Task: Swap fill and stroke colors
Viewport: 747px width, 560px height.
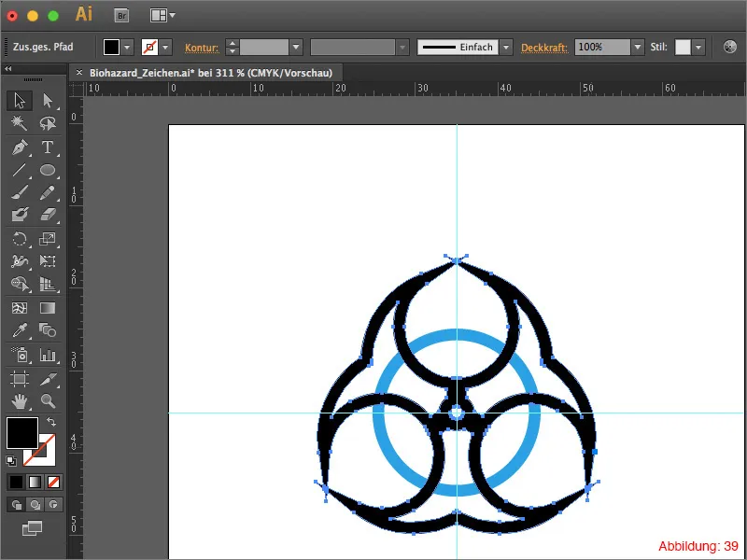Action: click(51, 422)
